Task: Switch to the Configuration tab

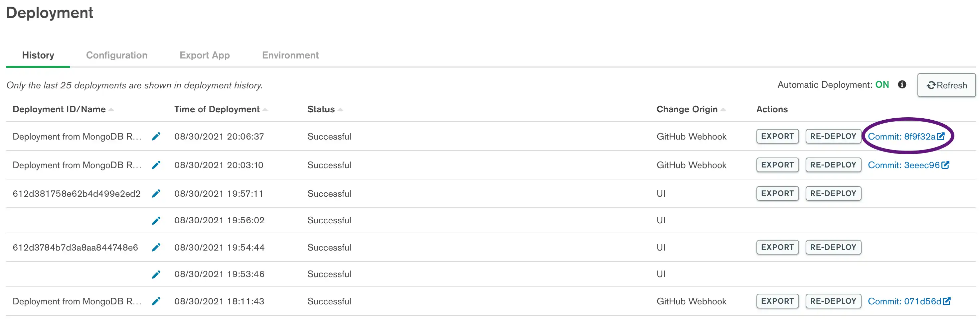Action: (x=116, y=55)
